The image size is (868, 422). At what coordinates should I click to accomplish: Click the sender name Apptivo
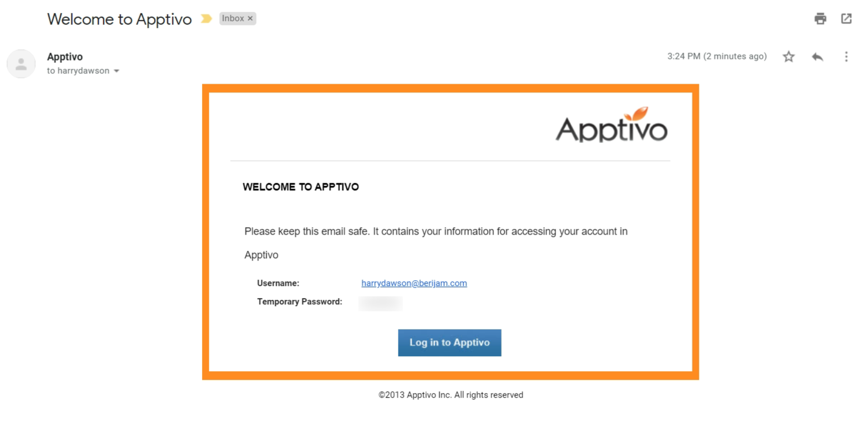click(65, 56)
